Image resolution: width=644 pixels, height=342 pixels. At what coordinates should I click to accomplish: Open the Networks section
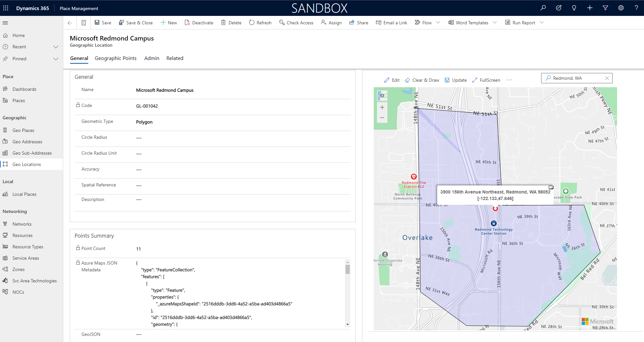click(22, 224)
